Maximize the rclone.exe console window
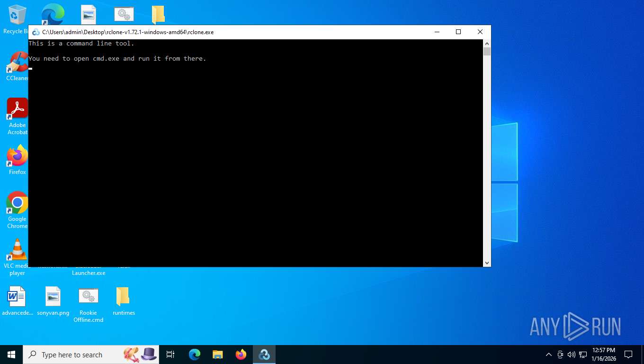This screenshot has width=644, height=364. point(458,32)
